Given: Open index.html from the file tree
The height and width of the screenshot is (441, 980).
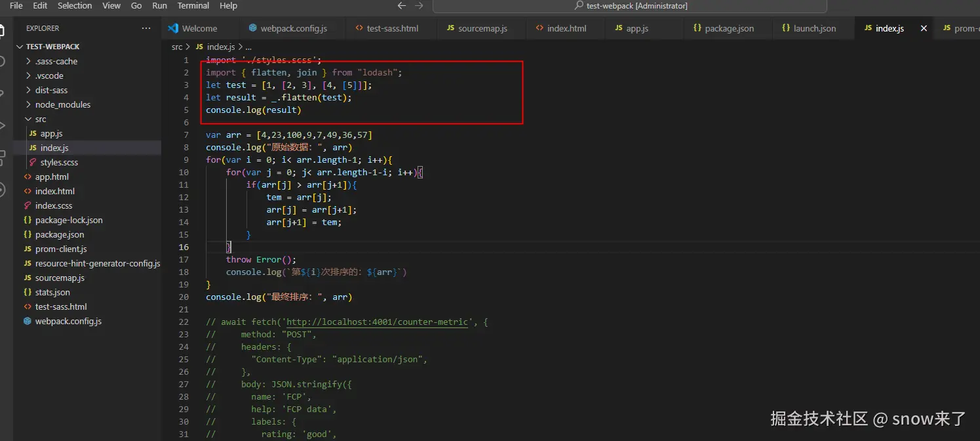Looking at the screenshot, I should tap(87, 191).
